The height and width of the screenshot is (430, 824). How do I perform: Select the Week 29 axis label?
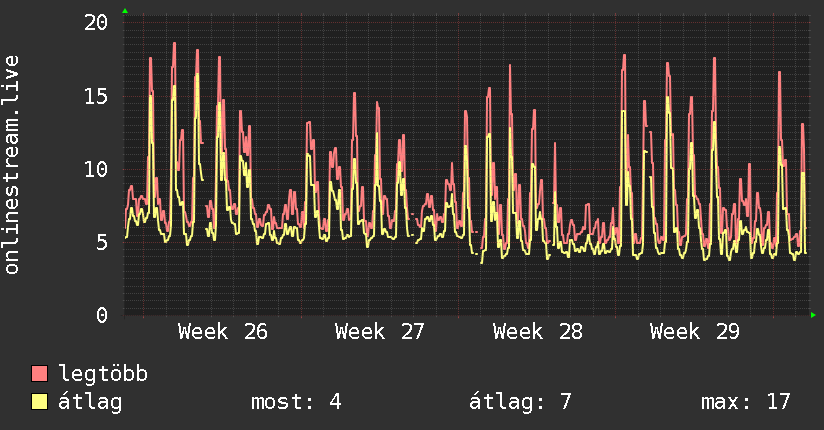[x=695, y=332]
